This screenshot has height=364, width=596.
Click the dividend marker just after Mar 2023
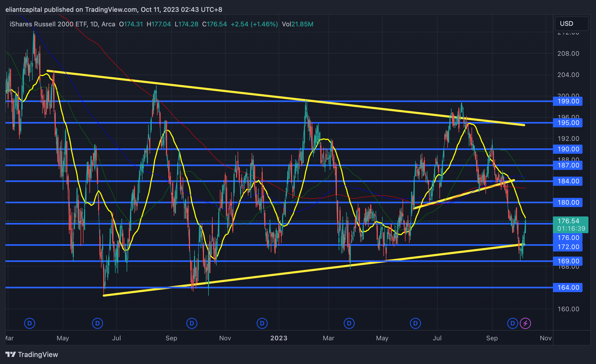[349, 323]
